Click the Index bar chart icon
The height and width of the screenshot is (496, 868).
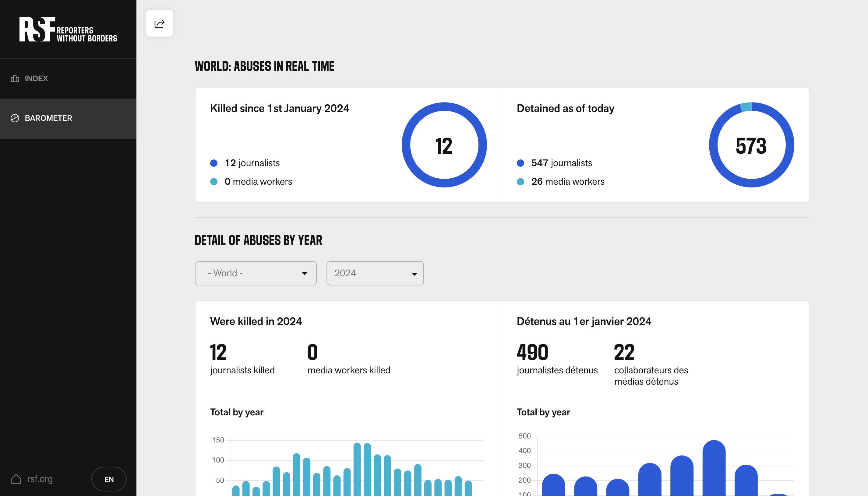[x=15, y=79]
